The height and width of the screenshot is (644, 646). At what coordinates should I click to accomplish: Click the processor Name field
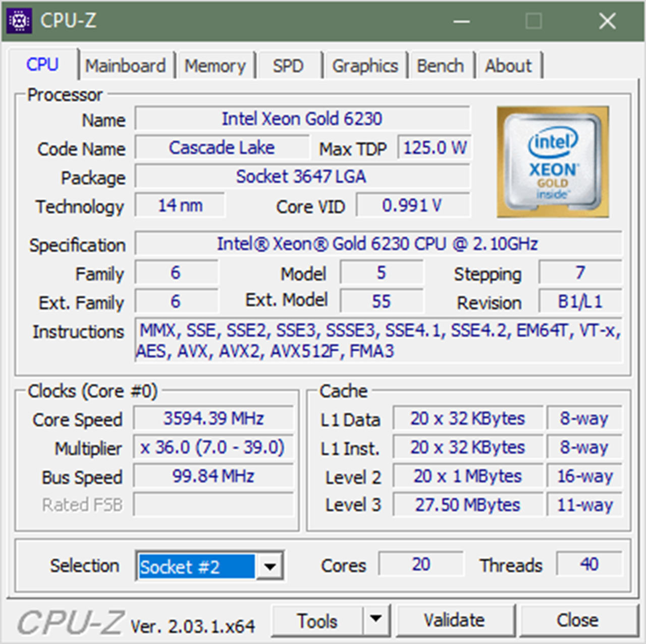(302, 119)
